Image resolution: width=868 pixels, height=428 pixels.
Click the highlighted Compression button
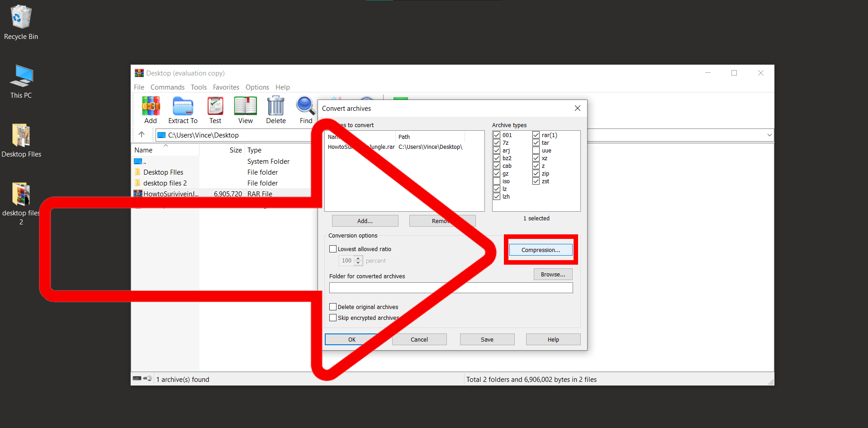[541, 250]
